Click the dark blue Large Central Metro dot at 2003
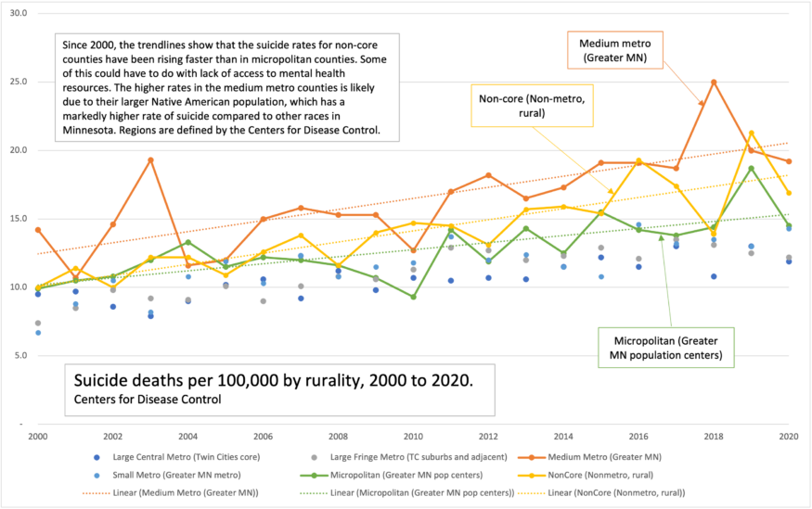The image size is (812, 509). 150,316
